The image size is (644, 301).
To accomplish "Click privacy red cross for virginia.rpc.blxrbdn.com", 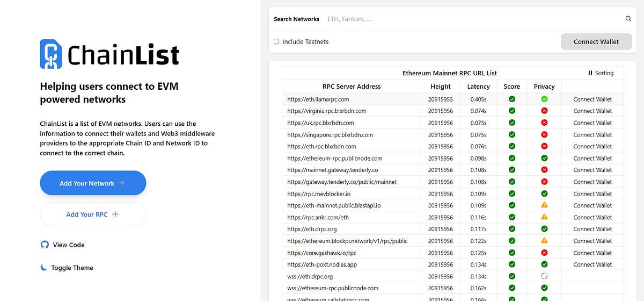I will pyautogui.click(x=544, y=111).
